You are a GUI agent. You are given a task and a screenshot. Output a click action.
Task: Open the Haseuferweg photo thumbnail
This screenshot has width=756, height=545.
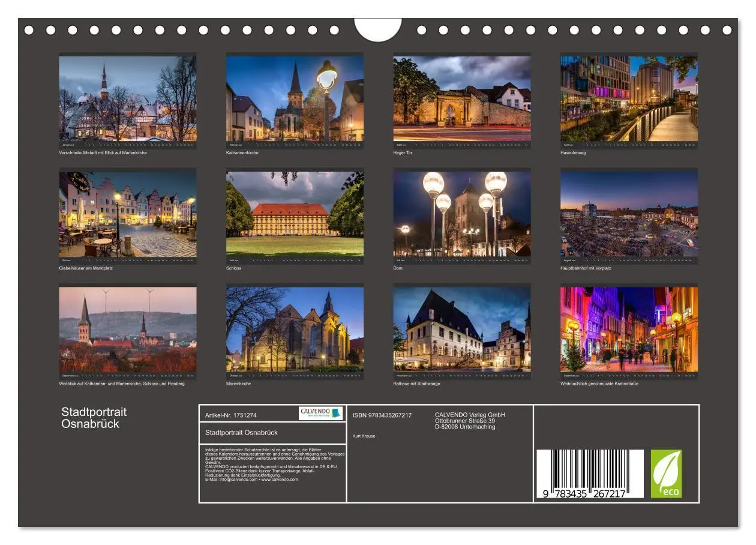[629, 98]
